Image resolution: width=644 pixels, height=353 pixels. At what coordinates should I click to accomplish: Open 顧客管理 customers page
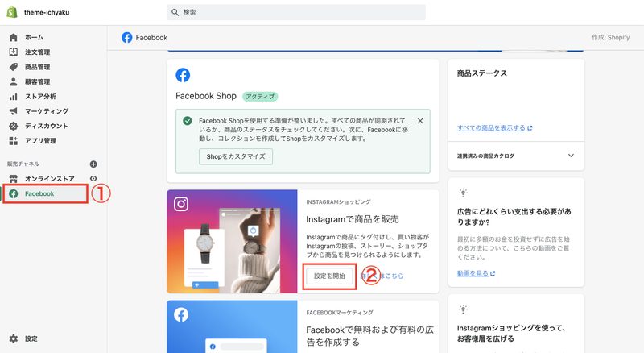(x=37, y=82)
